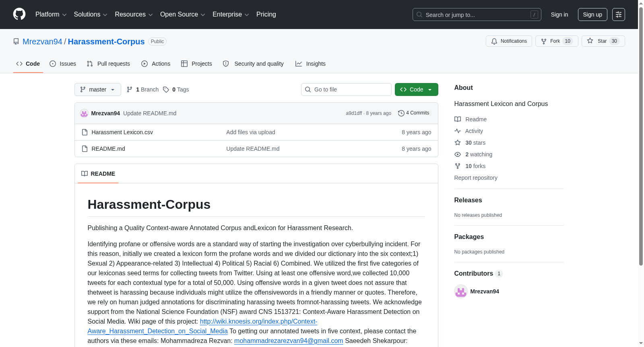
Task: Click the eye icon beside 2 watching
Action: pos(458,154)
